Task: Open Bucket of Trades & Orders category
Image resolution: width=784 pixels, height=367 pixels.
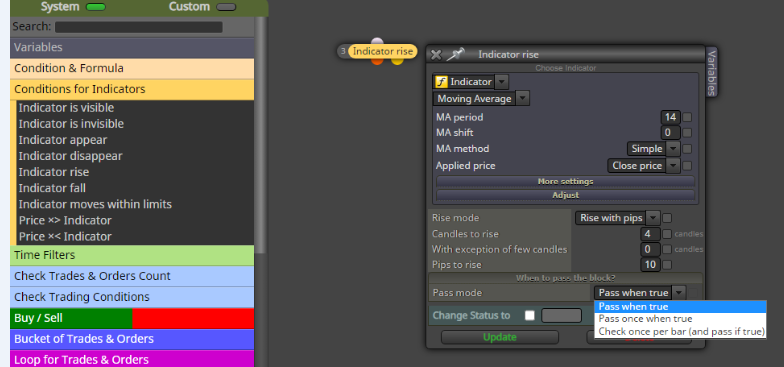Action: pos(132,339)
